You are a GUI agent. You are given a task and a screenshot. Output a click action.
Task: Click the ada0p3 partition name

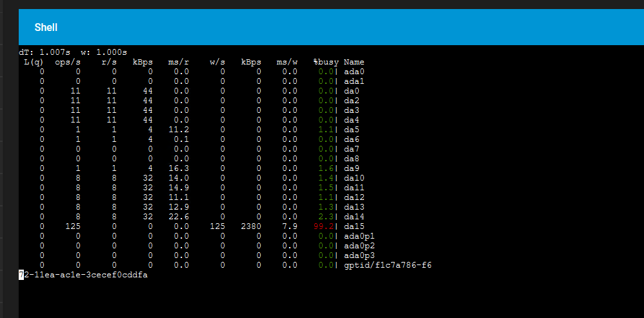coord(359,255)
